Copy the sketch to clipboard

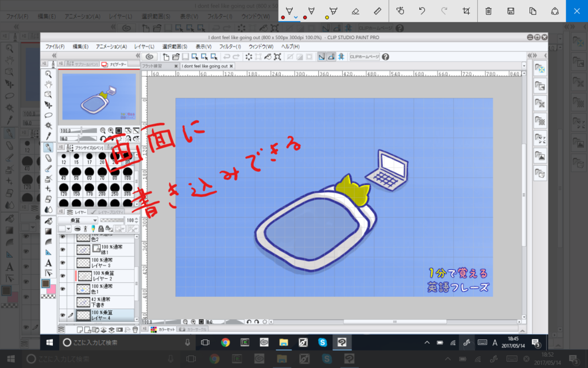[532, 11]
